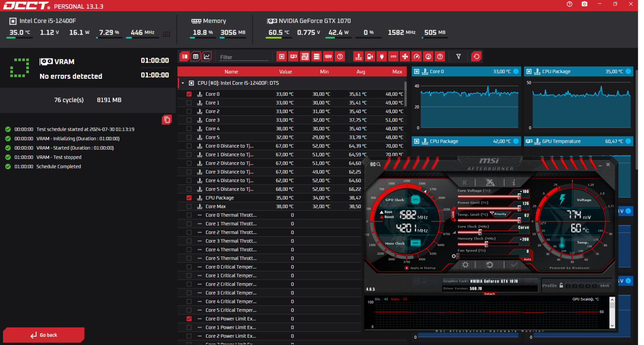Click the Core Voltage slider handle
644x345 pixels.
tap(519, 196)
